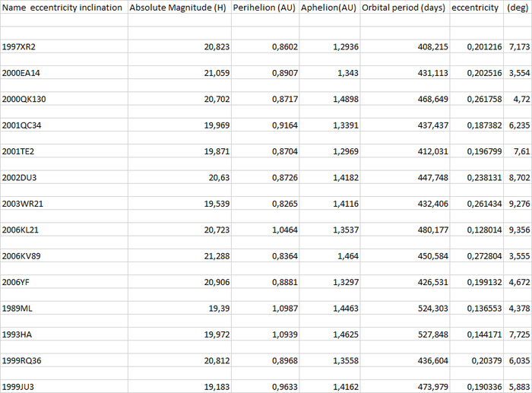Screen dimensions: 532x393
Task: Select the (deg) column header cell
Action: (x=517, y=8)
